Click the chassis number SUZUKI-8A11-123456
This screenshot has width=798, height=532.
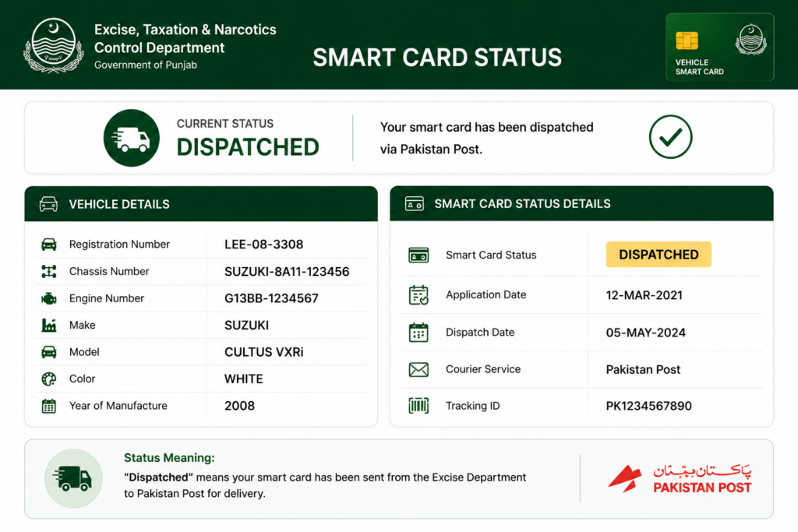point(287,272)
